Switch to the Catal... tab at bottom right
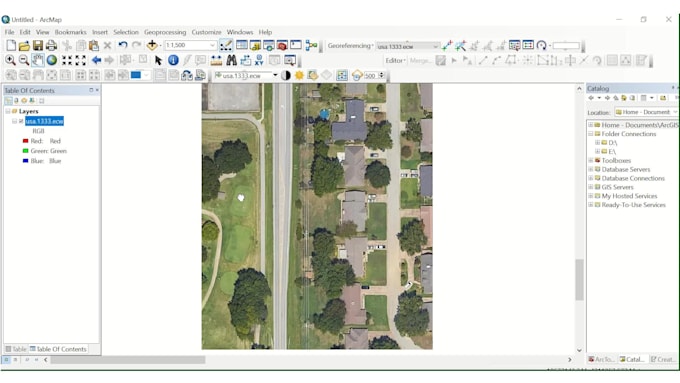680x383 pixels. tap(631, 359)
